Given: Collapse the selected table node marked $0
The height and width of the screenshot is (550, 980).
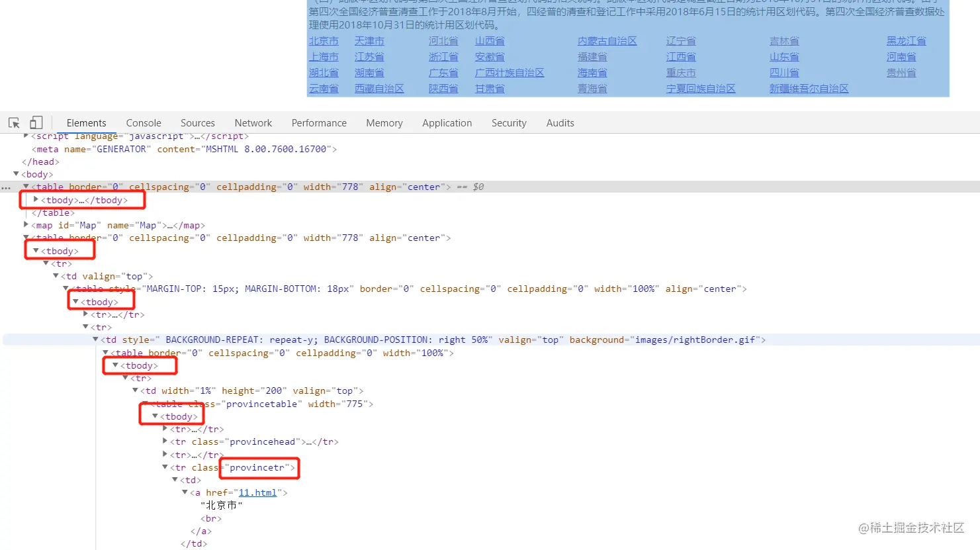Looking at the screenshot, I should tap(26, 187).
